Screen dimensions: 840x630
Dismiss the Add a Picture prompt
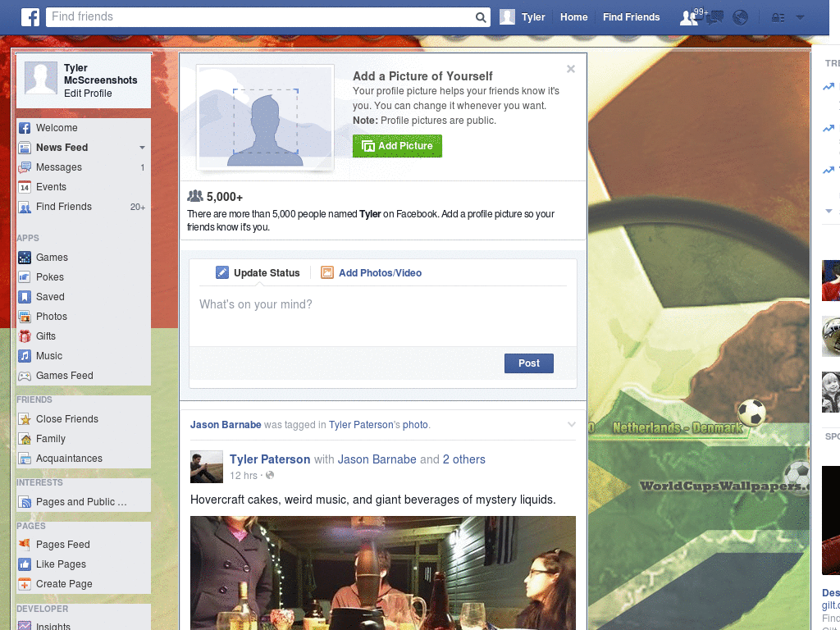click(x=571, y=69)
